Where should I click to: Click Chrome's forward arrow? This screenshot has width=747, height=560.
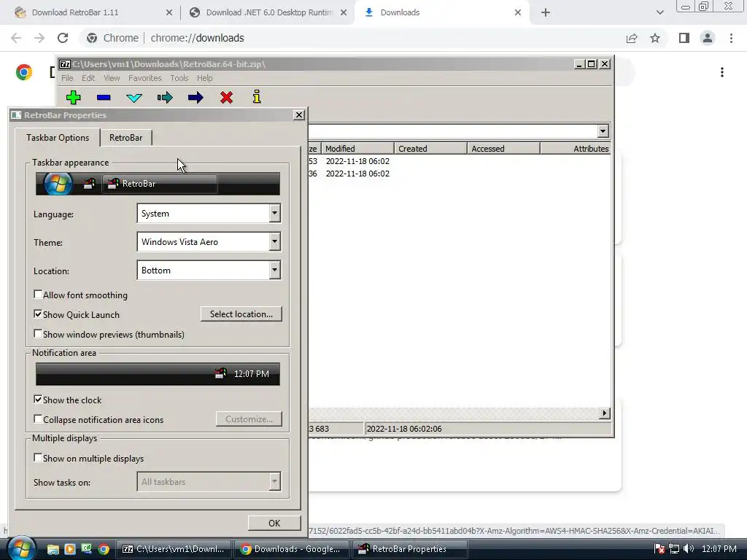[39, 38]
